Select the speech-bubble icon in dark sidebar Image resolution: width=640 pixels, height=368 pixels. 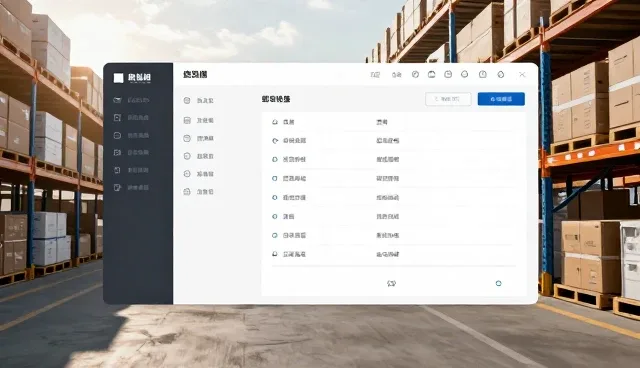(x=117, y=135)
